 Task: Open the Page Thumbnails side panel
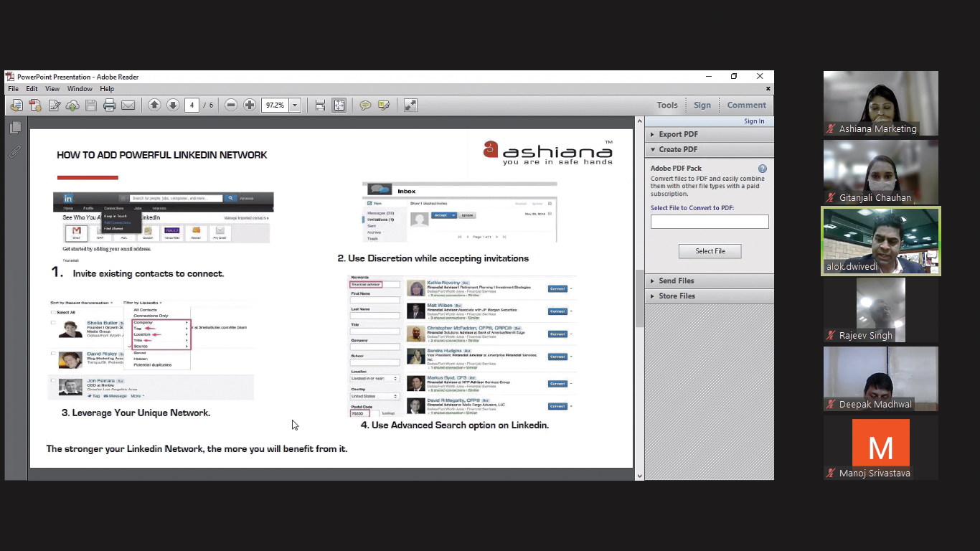[15, 128]
